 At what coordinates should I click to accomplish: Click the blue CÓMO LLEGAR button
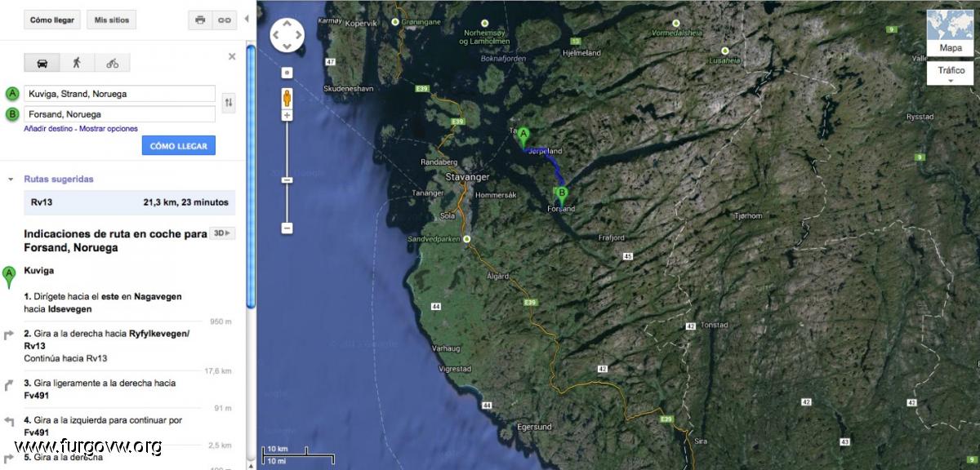coord(178,146)
